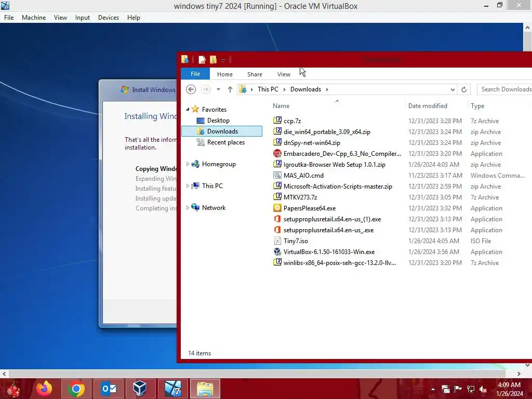Switch to the Home ribbon tab
Image resolution: width=532 pixels, height=399 pixels.
(224, 74)
